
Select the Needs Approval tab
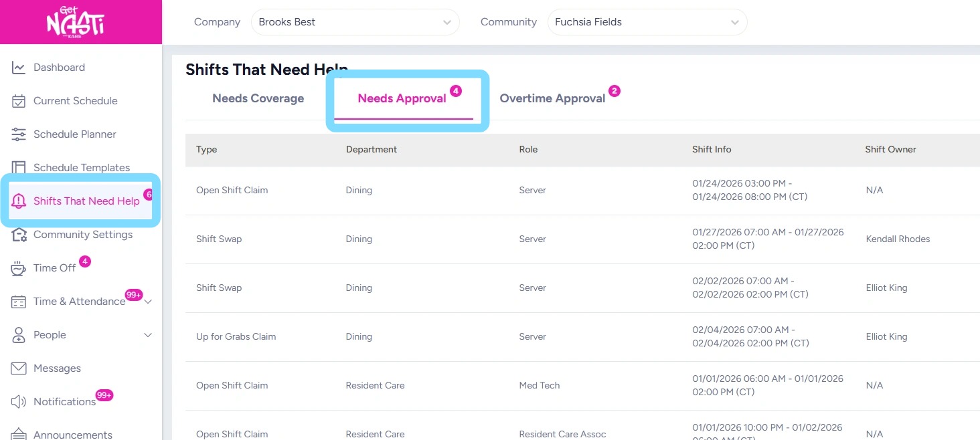pyautogui.click(x=402, y=98)
